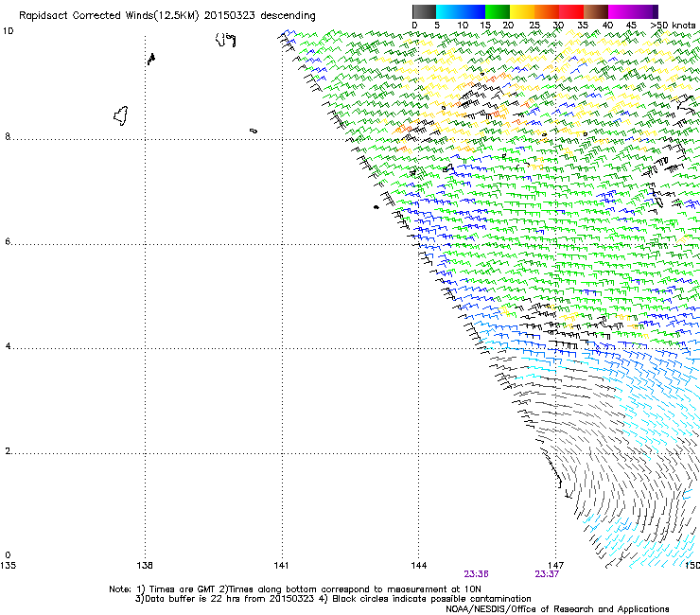The height and width of the screenshot is (615, 700).
Task: Click the latitude label '2' on left axis
Action: tap(8, 451)
